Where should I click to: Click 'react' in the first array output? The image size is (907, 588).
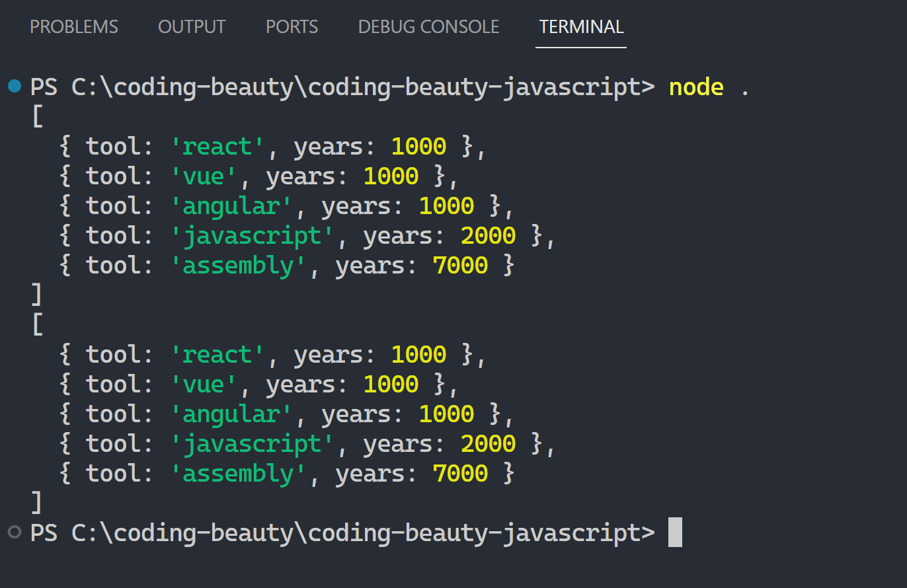(x=218, y=146)
